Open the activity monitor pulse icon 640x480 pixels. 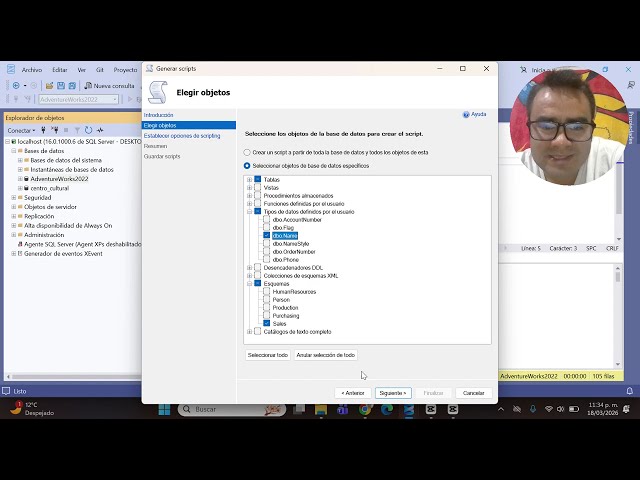tap(100, 130)
